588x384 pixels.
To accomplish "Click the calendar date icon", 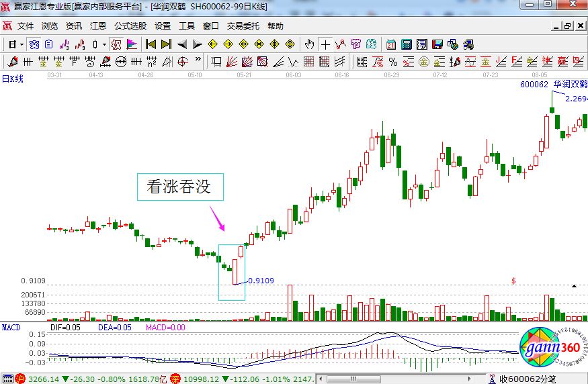I will click(391, 44).
